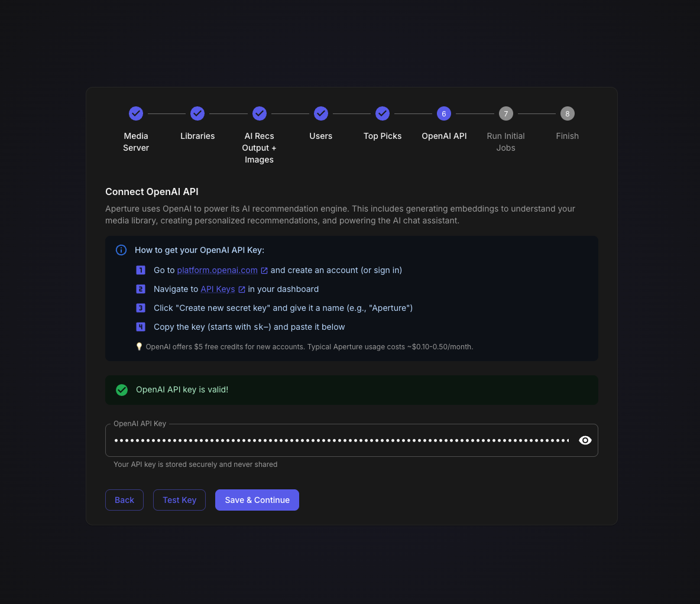The width and height of the screenshot is (700, 604).
Task: Click the AI Recs Output step checkmark
Action: point(260,113)
